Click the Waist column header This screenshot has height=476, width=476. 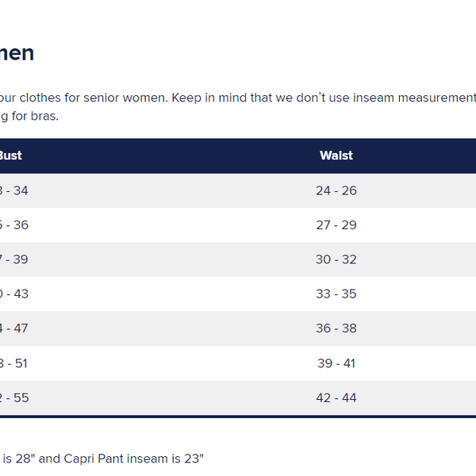[336, 155]
